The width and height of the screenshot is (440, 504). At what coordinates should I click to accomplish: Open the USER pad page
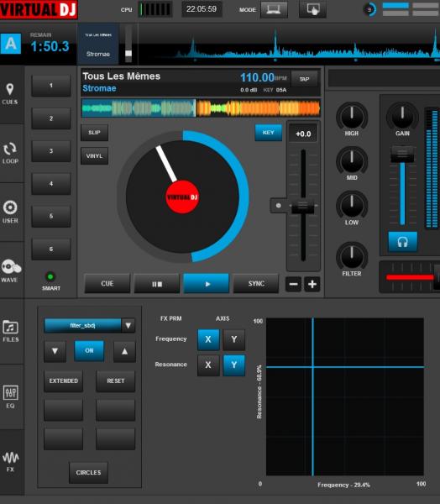click(10, 213)
